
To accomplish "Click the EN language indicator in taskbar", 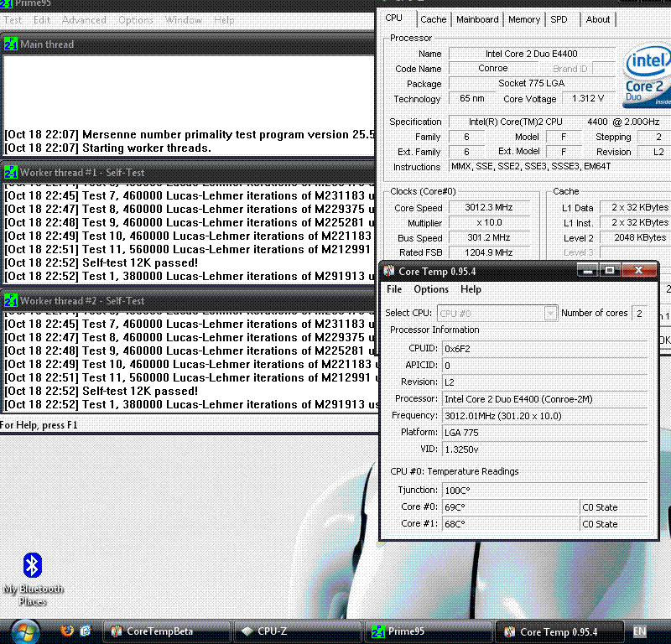I will (639, 631).
